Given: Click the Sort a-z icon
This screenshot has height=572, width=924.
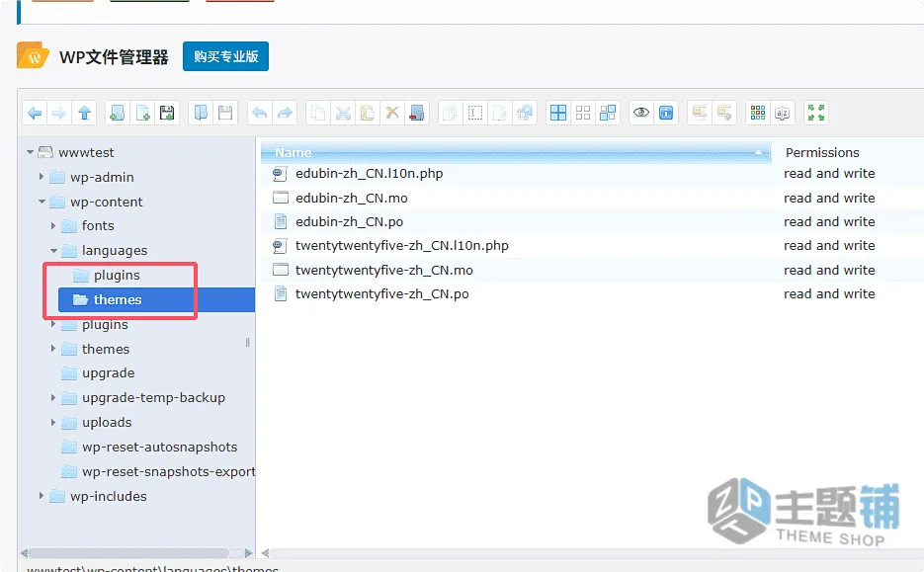Looking at the screenshot, I should pyautogui.click(x=782, y=113).
